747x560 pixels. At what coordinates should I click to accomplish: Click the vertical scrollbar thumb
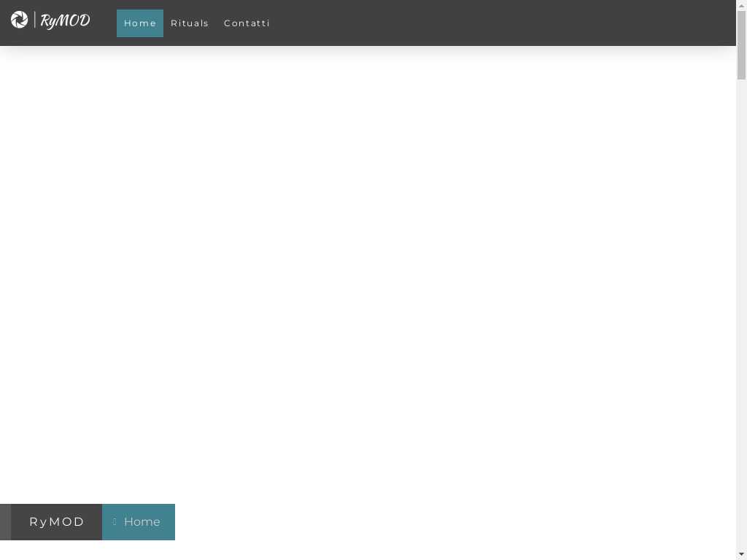tap(741, 44)
